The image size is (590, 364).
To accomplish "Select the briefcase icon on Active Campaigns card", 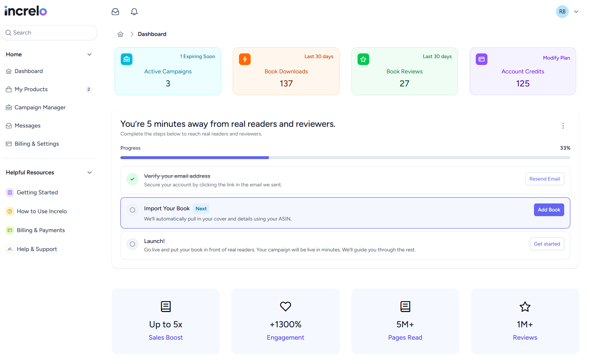I will [127, 59].
